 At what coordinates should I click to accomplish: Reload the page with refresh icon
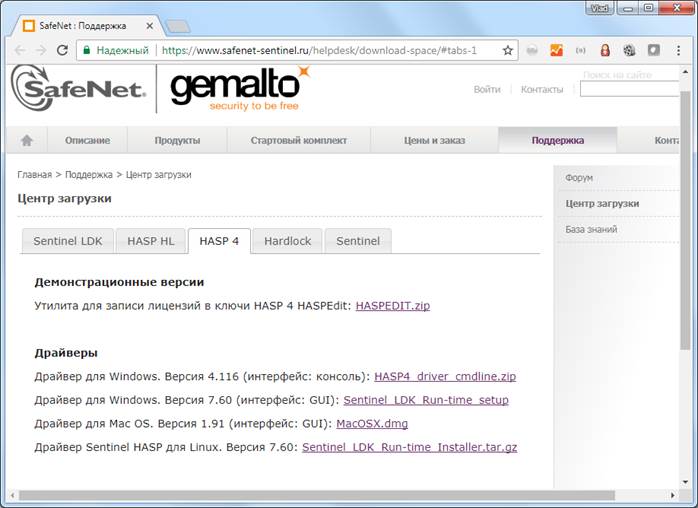pos(63,49)
